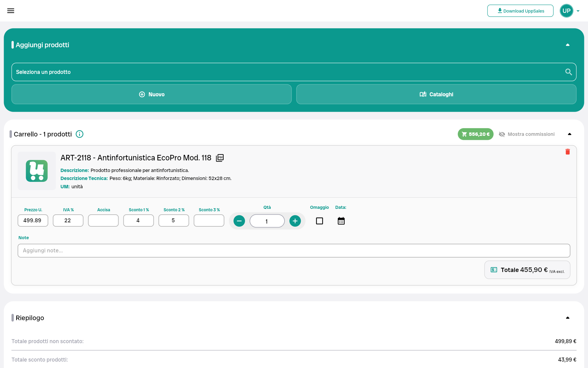Click the Download UppSales button

(520, 11)
